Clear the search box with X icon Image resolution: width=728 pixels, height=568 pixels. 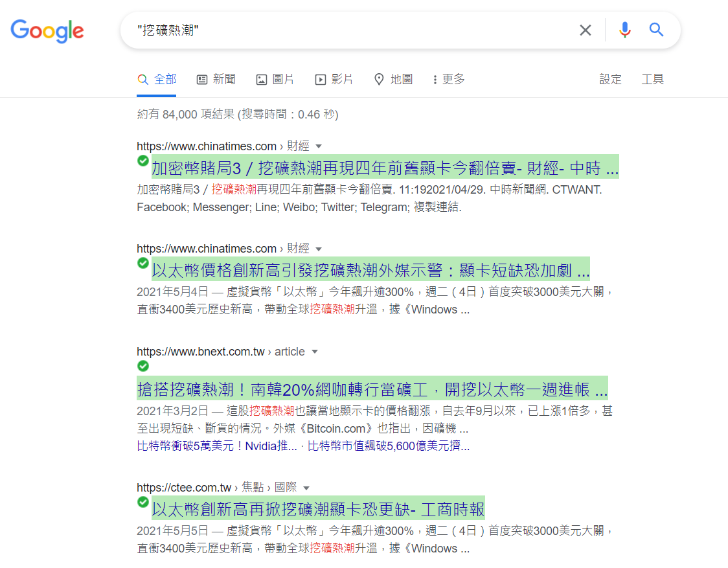tap(585, 30)
